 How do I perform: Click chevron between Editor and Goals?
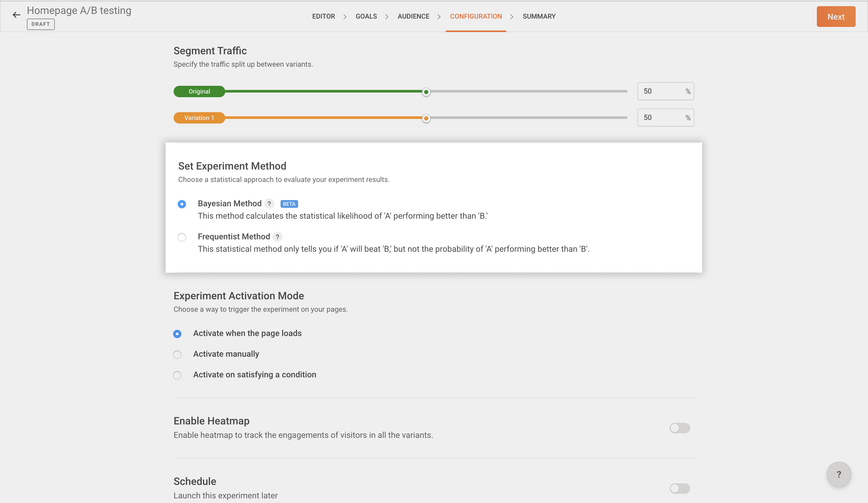point(345,17)
